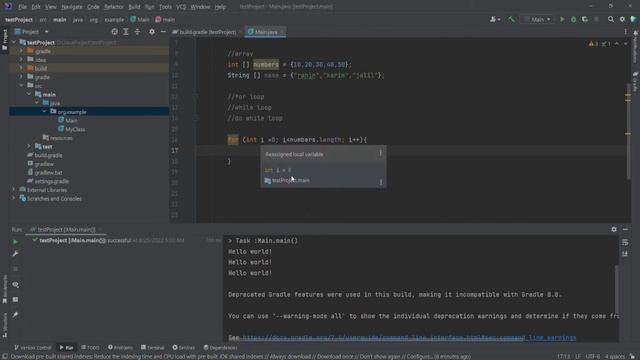Open the File menu

[x=22, y=7]
